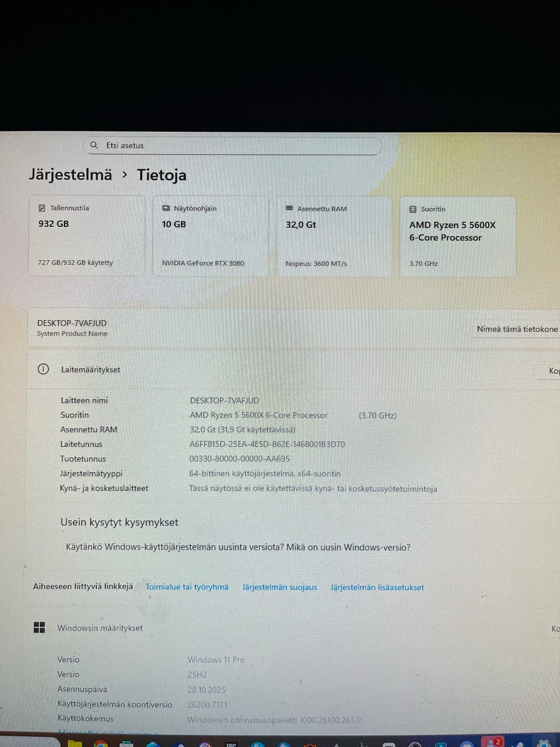
Task: Select 'System Product Name' text
Action: tap(72, 334)
